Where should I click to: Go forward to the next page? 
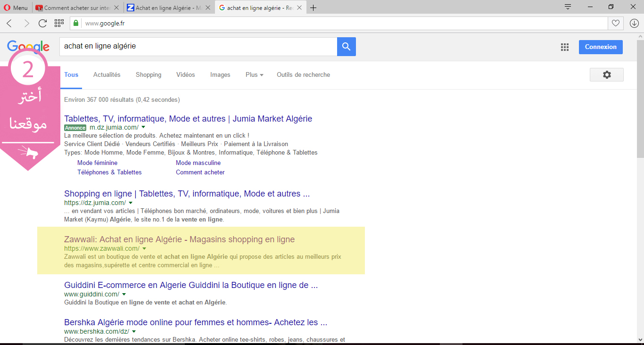click(x=26, y=24)
